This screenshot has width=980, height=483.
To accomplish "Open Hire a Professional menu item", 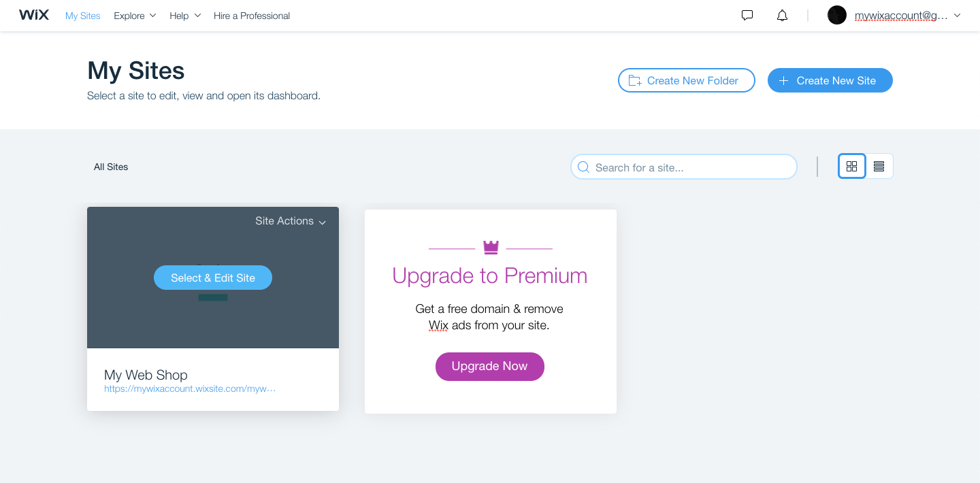I will [x=252, y=16].
